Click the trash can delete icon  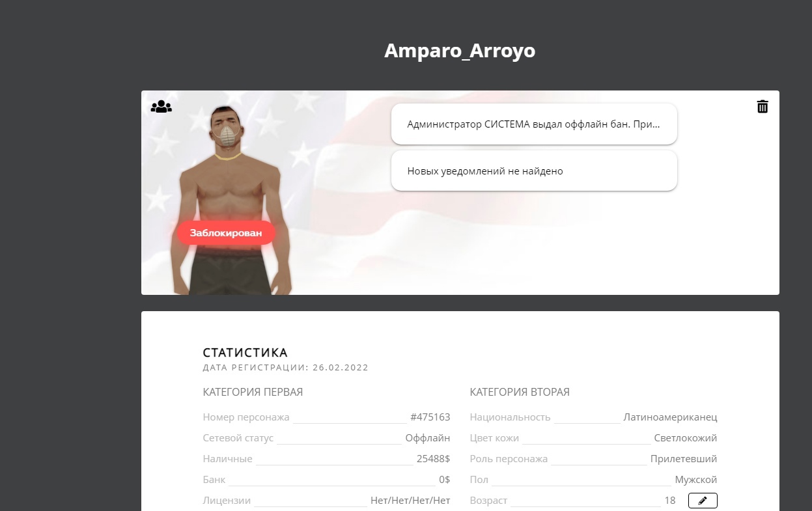(x=763, y=107)
